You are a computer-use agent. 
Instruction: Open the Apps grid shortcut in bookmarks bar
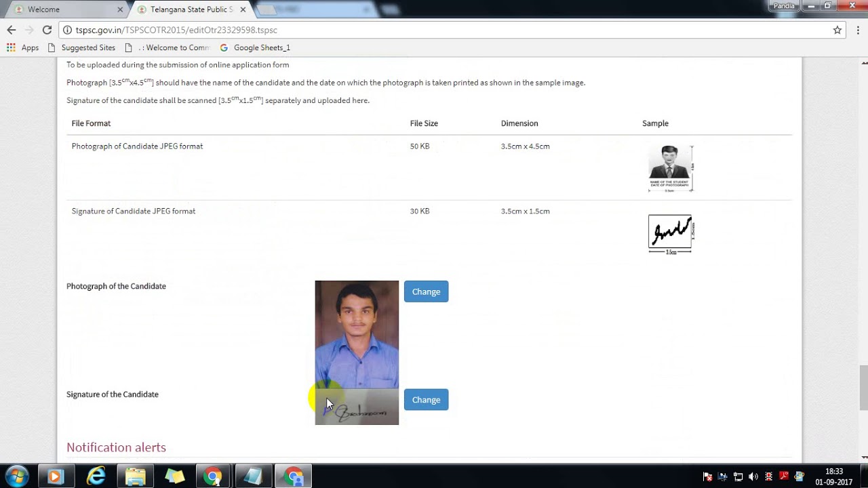tap(23, 47)
